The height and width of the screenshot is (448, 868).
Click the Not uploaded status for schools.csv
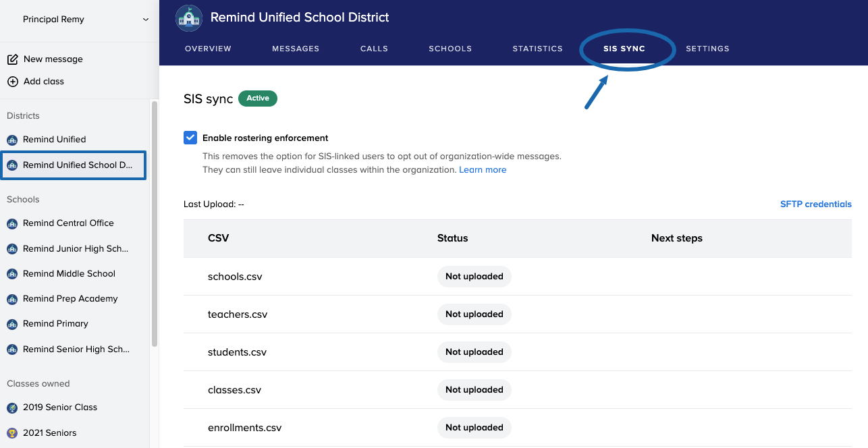(x=474, y=277)
